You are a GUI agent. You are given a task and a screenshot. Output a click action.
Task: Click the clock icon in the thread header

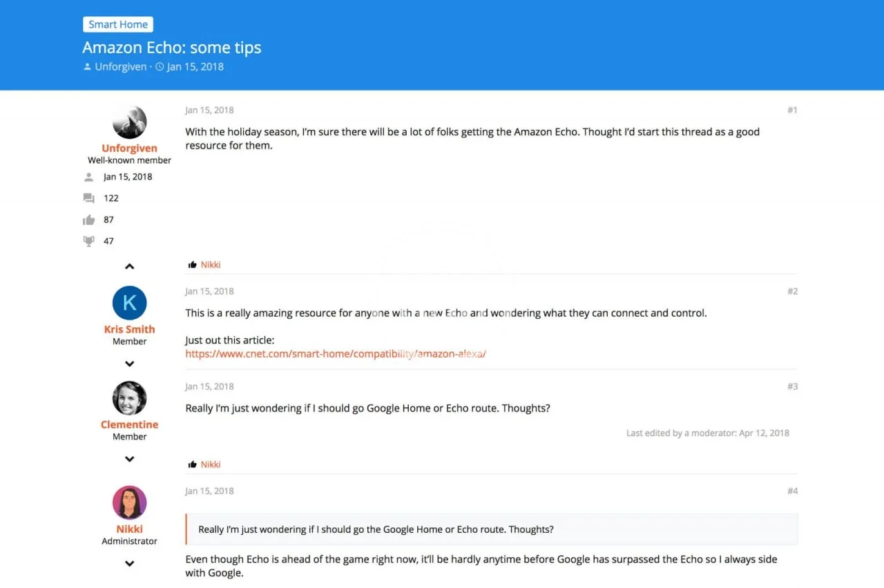click(x=160, y=67)
